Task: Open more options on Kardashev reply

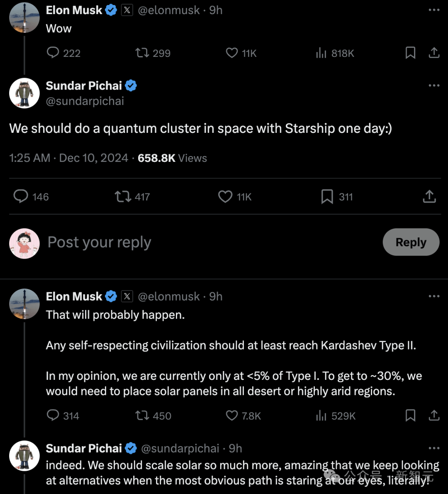Action: [434, 296]
